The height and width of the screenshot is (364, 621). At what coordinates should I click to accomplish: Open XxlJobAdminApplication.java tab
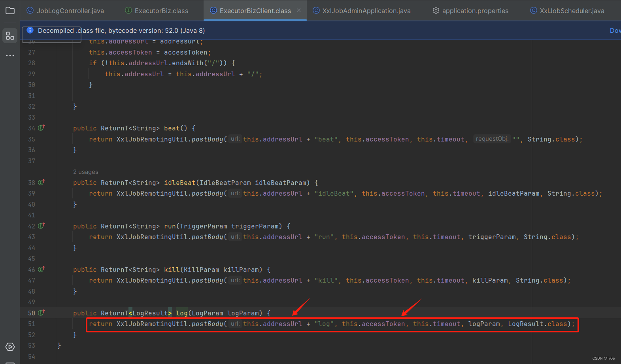(x=362, y=11)
